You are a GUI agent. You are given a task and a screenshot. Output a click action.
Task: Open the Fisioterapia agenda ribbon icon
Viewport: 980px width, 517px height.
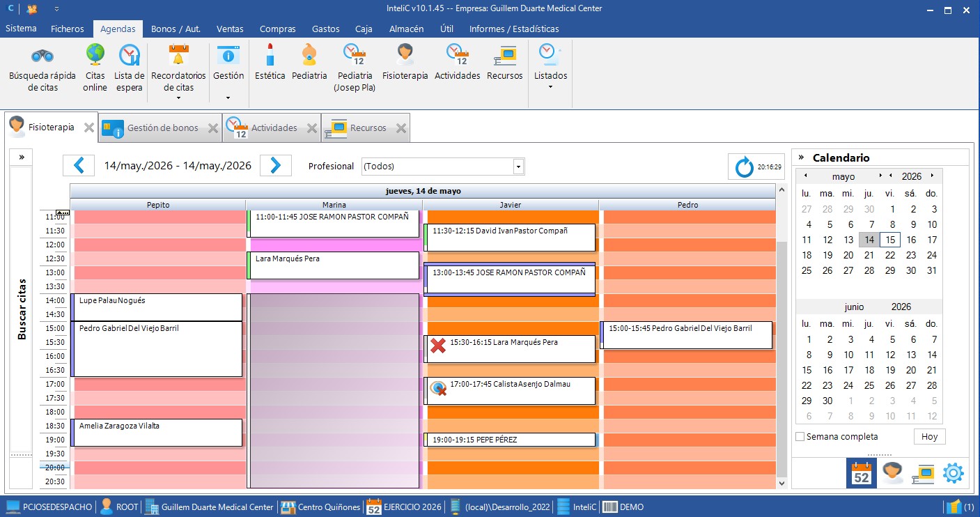(x=405, y=54)
